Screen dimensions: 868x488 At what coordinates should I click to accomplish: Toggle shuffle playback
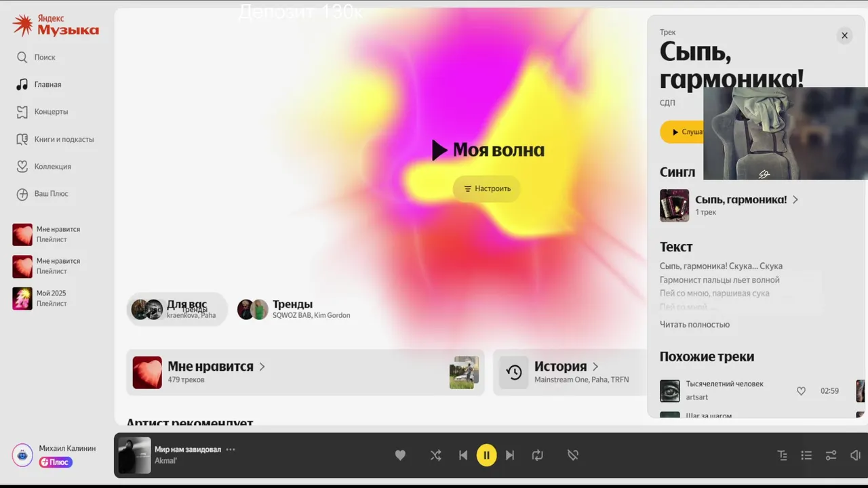click(435, 455)
